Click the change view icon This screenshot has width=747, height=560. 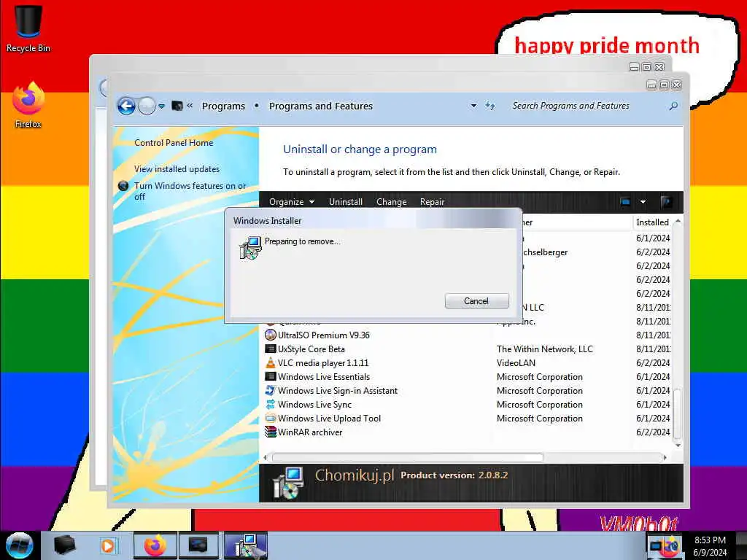625,202
